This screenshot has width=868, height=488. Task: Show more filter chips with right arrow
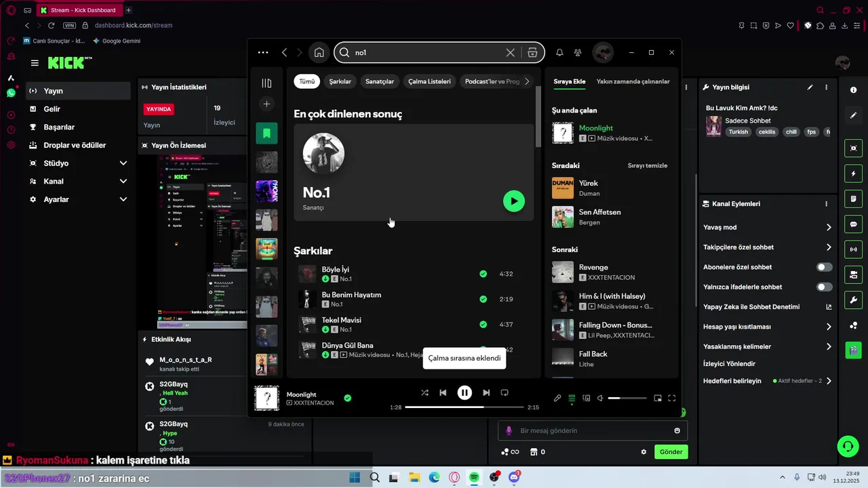(x=528, y=81)
